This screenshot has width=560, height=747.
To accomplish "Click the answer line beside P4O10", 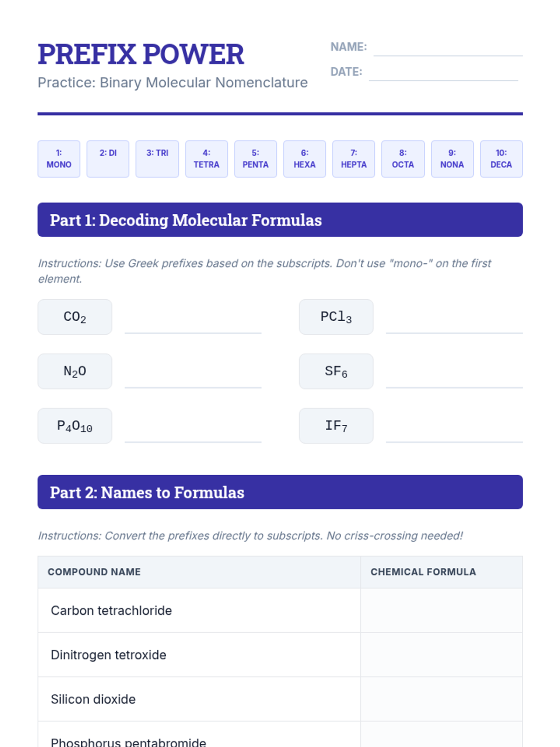I will point(193,433).
